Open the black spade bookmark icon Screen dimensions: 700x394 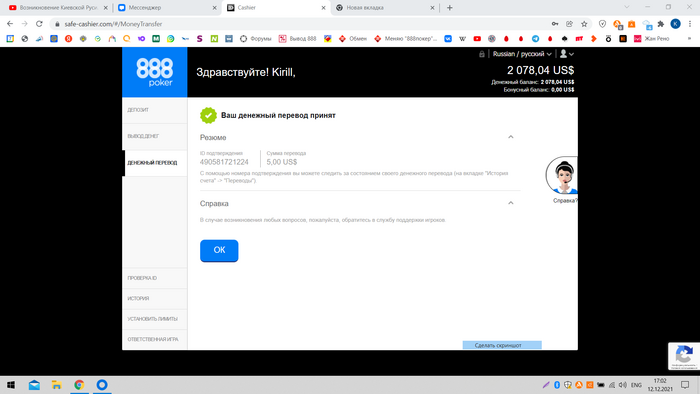564,39
